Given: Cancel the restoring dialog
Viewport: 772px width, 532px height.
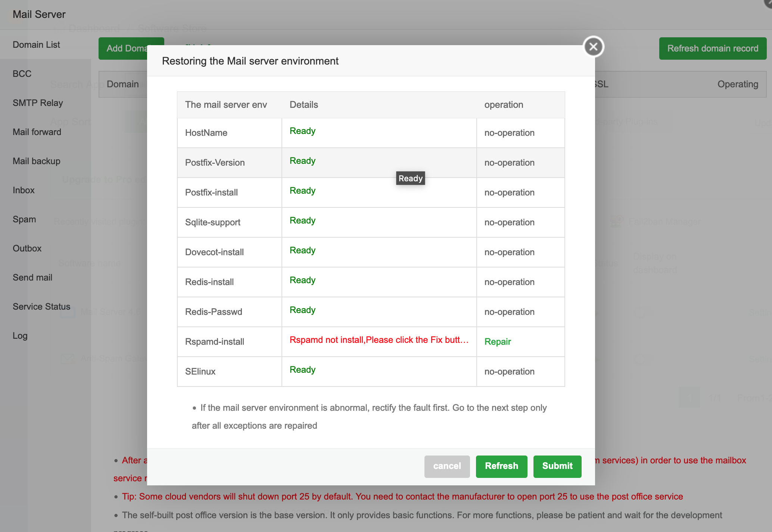Looking at the screenshot, I should [x=446, y=466].
